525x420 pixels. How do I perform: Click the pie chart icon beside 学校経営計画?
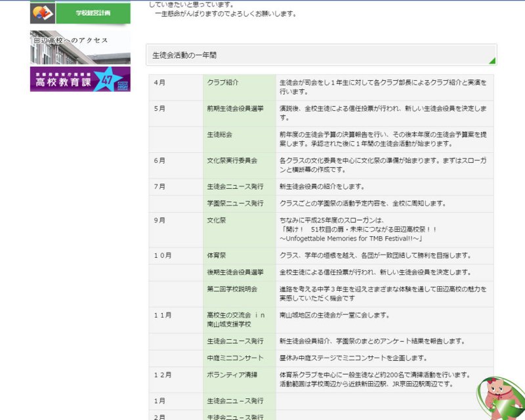coord(43,12)
